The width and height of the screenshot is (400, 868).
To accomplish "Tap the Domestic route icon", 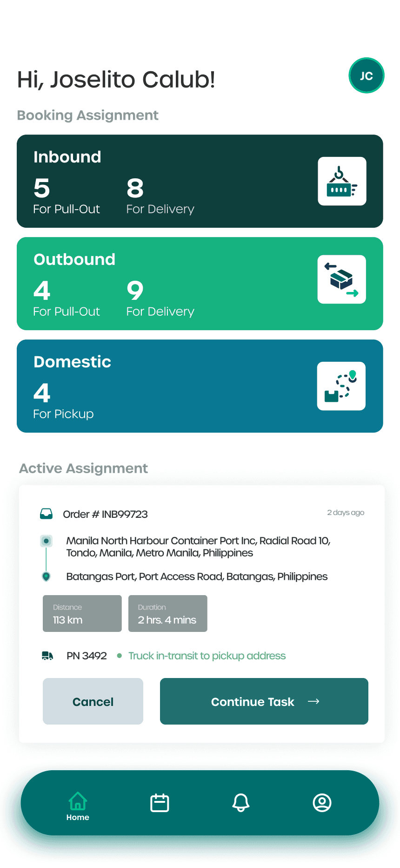I will pyautogui.click(x=341, y=386).
